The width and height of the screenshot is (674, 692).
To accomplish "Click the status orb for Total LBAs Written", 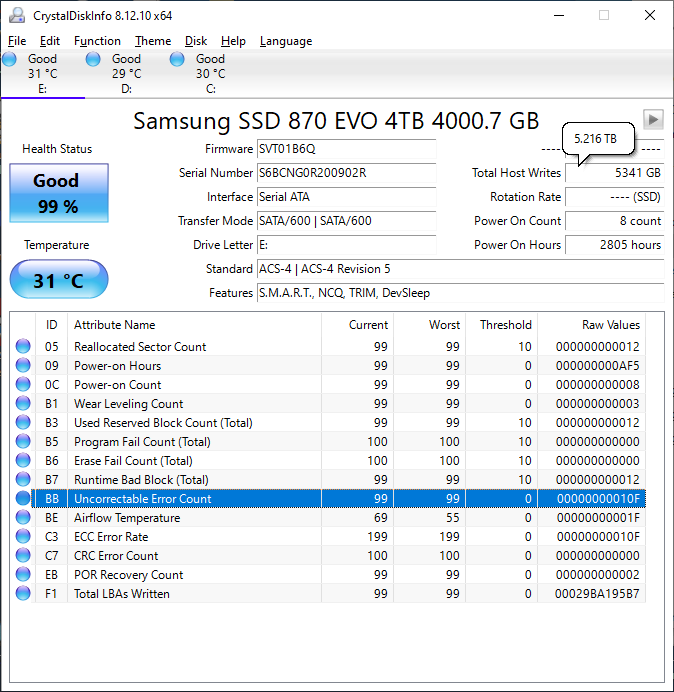I will point(23,593).
